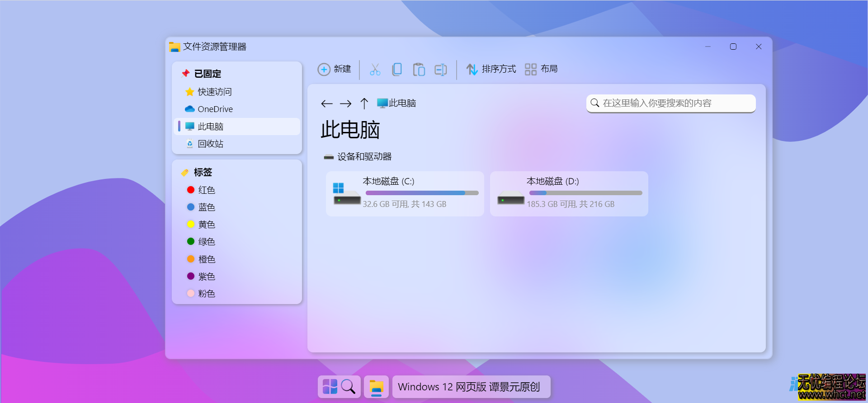Open 本地磁盘 (D:) drive
Screen dimensions: 868x403
[569, 194]
